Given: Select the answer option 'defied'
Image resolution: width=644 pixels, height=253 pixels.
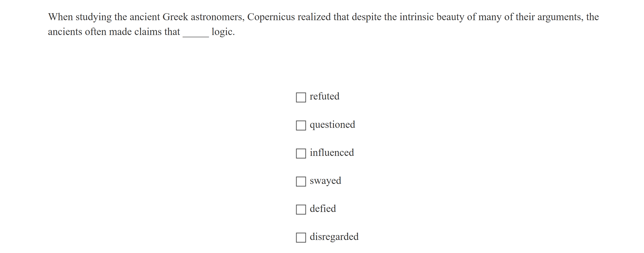Looking at the screenshot, I should pyautogui.click(x=322, y=209).
